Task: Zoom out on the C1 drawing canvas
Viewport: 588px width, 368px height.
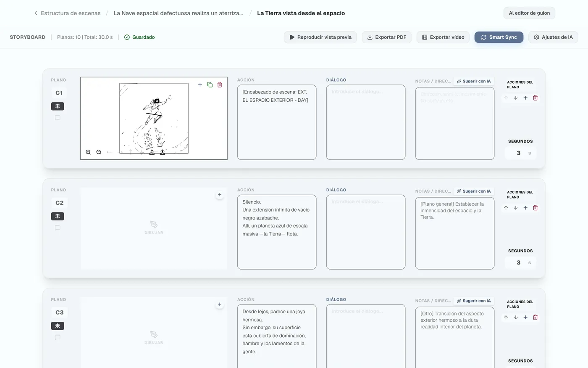Action: pyautogui.click(x=99, y=152)
